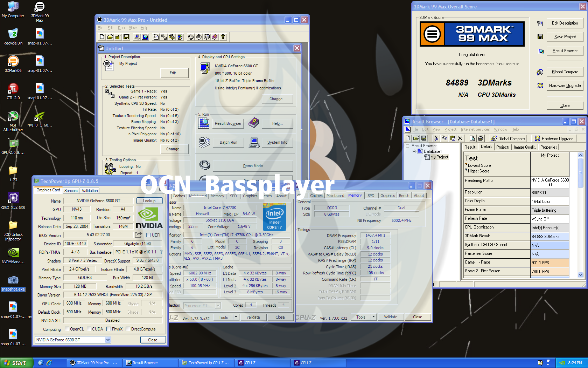Toggle DirectCompute checkbox in GPU-Z
The image size is (588, 368).
pyautogui.click(x=128, y=329)
